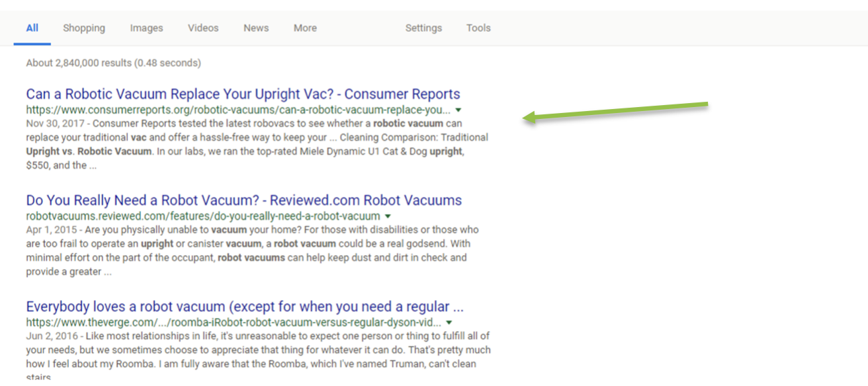Expand options arrow next to Consumer Reports URL
Screen dimensions: 868x386
coord(458,110)
